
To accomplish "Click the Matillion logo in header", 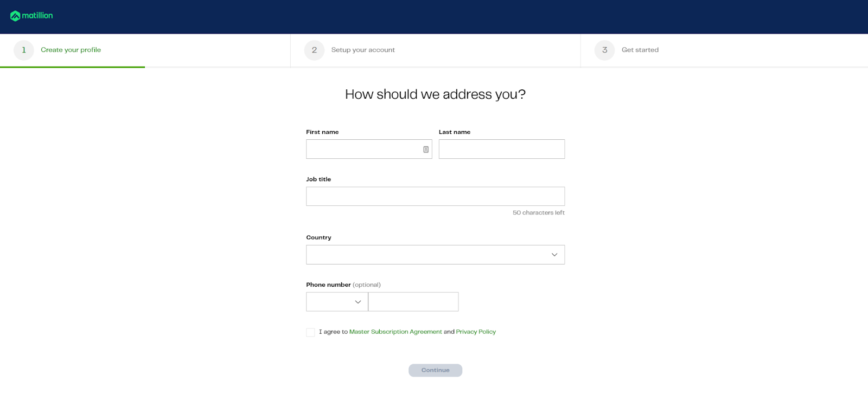I will click(x=31, y=16).
